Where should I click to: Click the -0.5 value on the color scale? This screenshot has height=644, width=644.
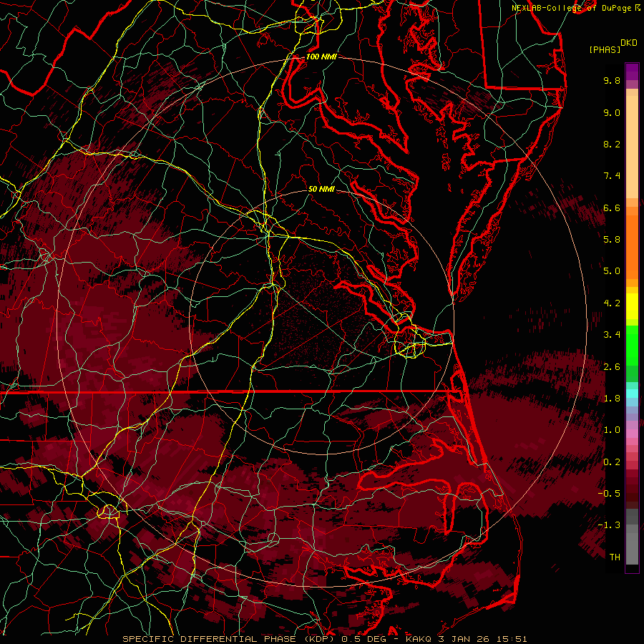pos(609,494)
